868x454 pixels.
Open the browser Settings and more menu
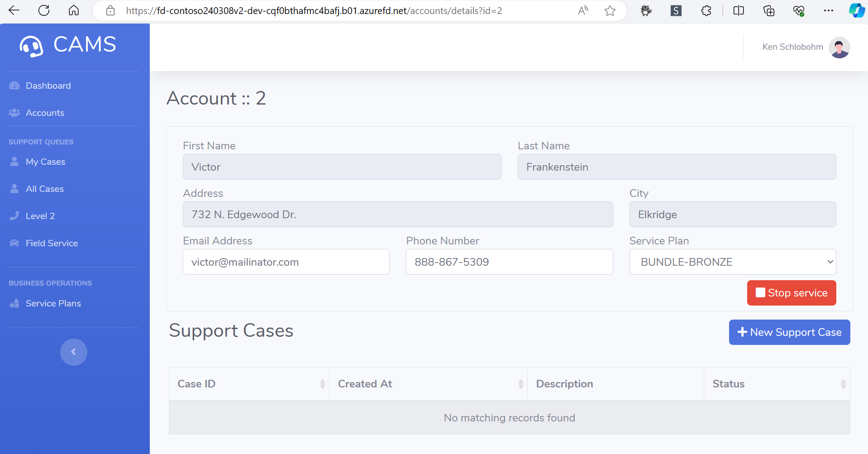(829, 11)
